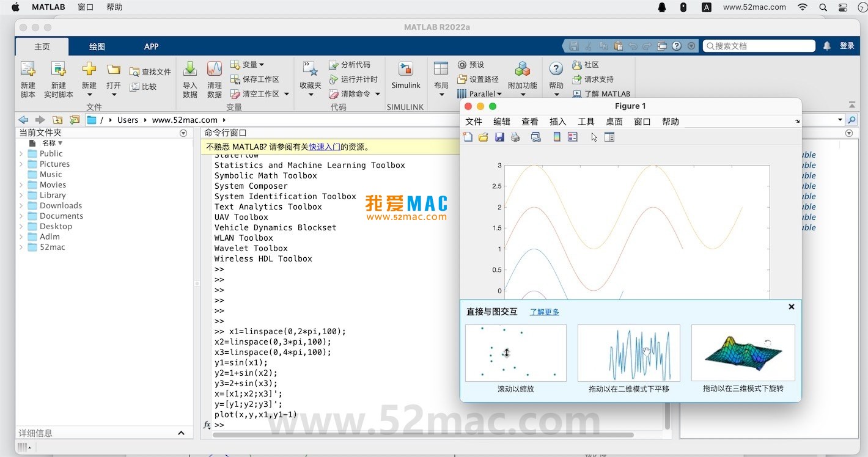
Task: Collapse the MATLAB ribbon toolstrip
Action: click(852, 104)
